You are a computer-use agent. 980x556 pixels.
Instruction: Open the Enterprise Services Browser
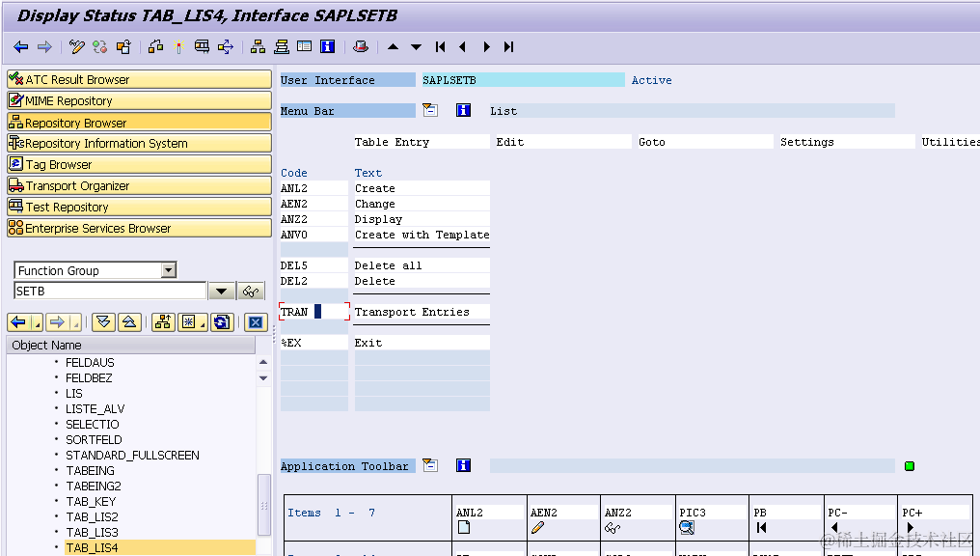coord(139,228)
